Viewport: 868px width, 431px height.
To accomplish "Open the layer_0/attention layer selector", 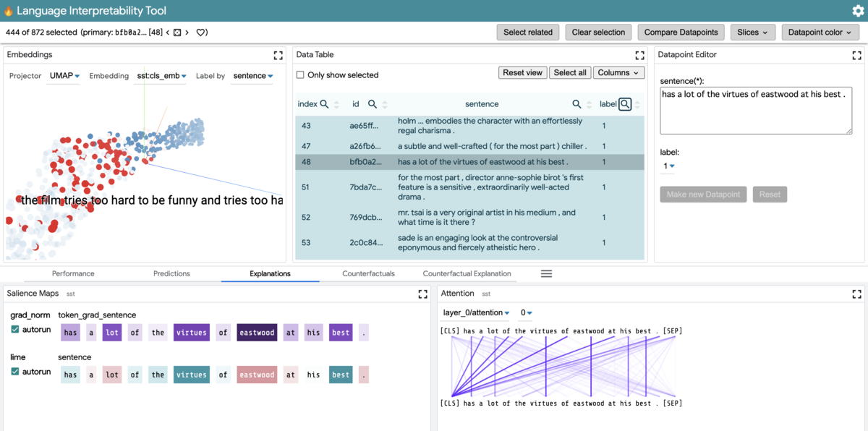I will (471, 312).
